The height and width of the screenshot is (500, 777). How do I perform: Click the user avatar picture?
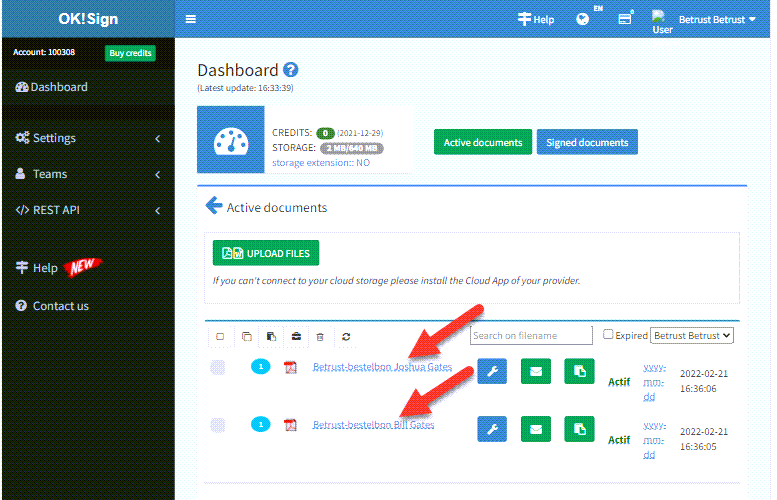tap(662, 22)
